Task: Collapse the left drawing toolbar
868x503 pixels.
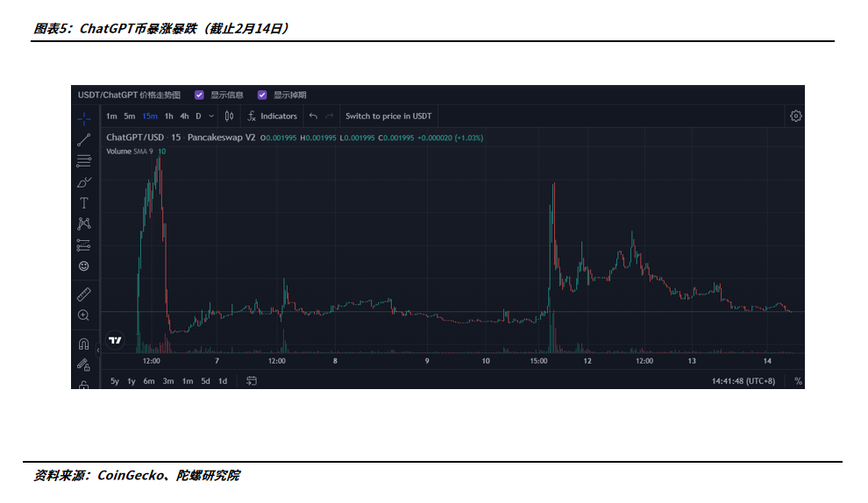Action: pos(98,351)
